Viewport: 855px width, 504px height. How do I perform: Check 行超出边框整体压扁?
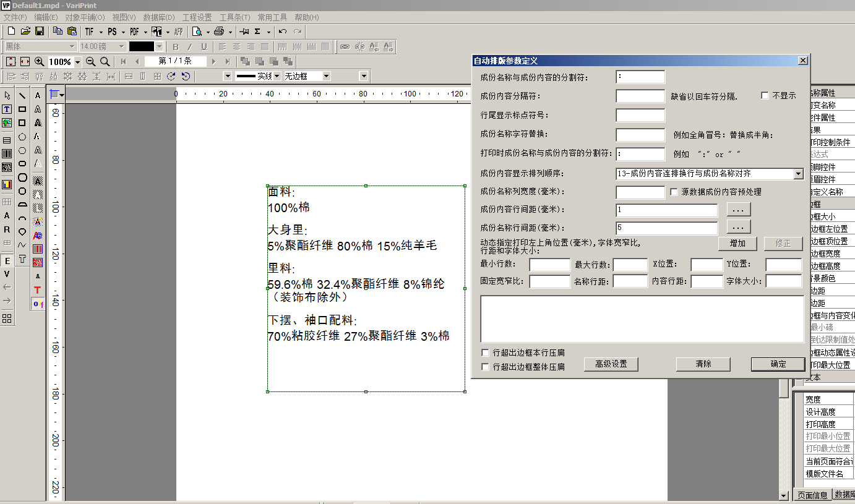486,367
